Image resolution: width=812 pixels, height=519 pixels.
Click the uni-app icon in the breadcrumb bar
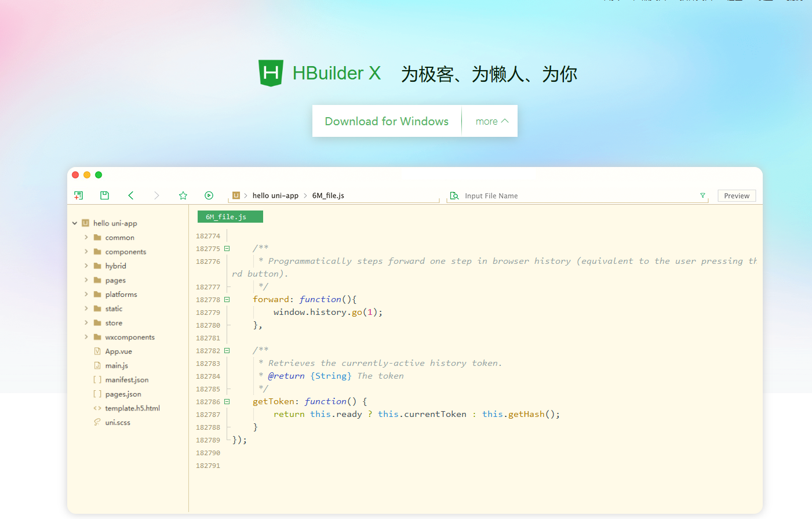[236, 195]
